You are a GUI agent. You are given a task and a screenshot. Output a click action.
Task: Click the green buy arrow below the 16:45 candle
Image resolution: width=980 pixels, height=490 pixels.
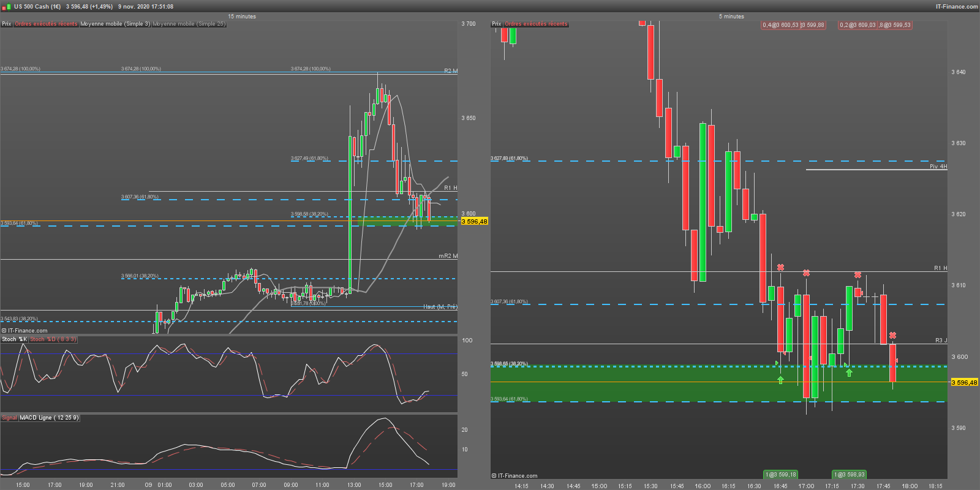(x=780, y=380)
